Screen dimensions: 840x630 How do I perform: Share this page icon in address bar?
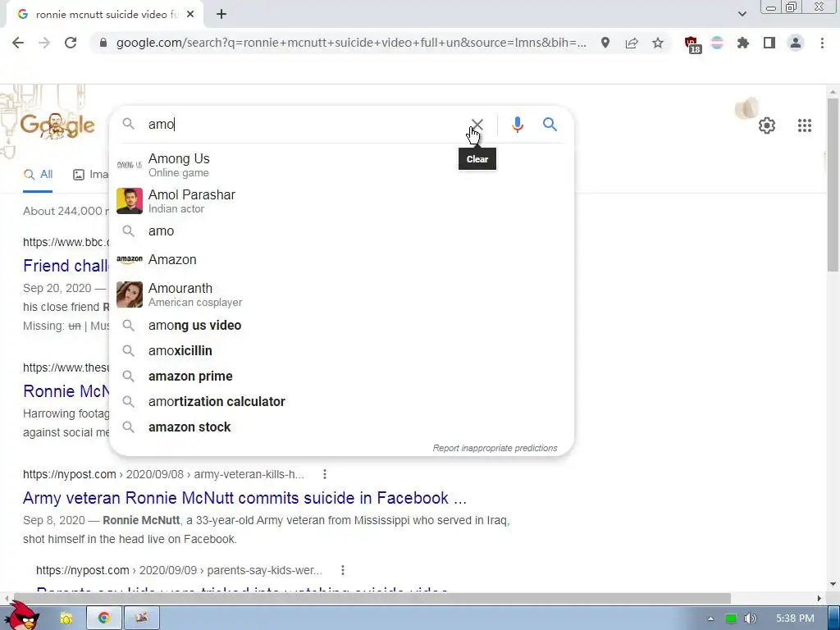(x=632, y=43)
